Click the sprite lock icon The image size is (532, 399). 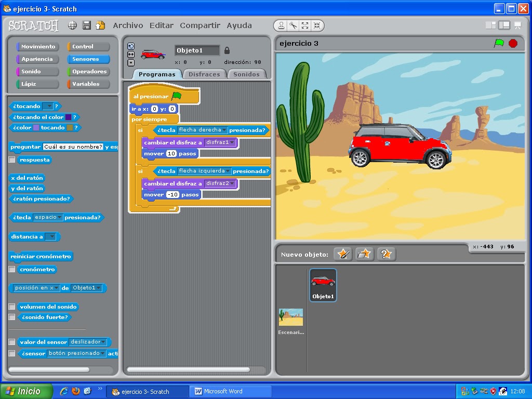227,50
